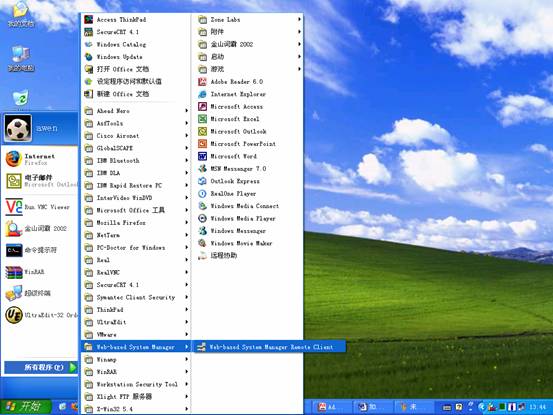Expand Ahead Nero submenu arrow
The width and height of the screenshot is (553, 415).
coord(186,111)
